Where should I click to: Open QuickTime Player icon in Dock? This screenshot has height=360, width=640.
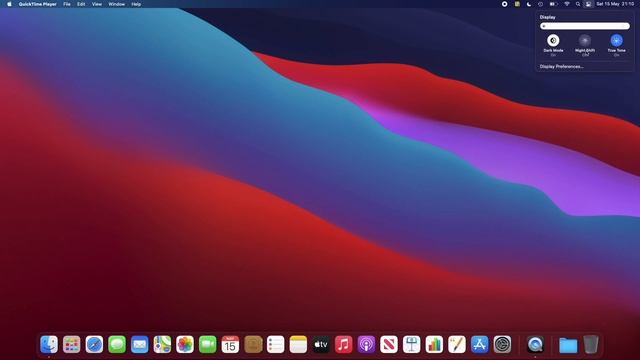click(x=535, y=344)
